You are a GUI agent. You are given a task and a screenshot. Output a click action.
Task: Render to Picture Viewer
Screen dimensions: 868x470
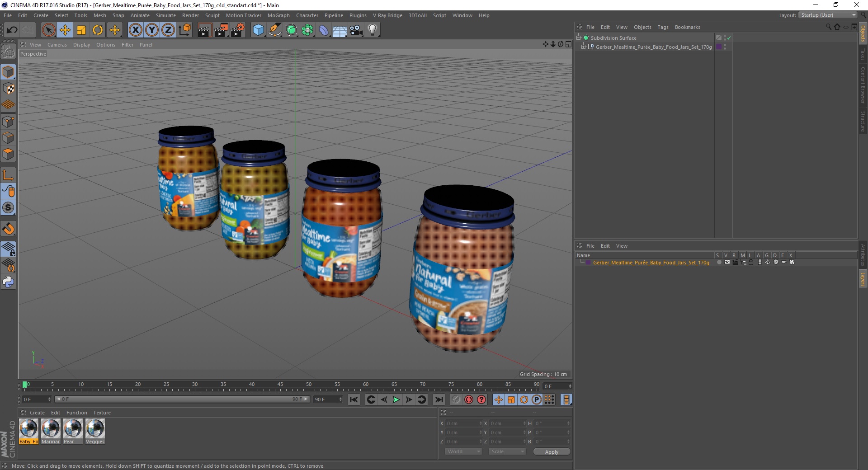(x=221, y=30)
